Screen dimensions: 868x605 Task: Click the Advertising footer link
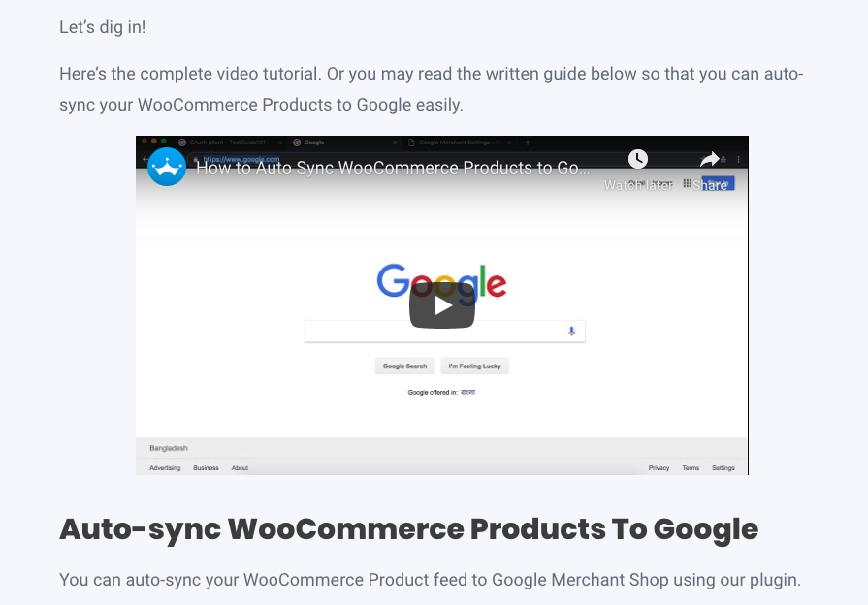pos(165,467)
